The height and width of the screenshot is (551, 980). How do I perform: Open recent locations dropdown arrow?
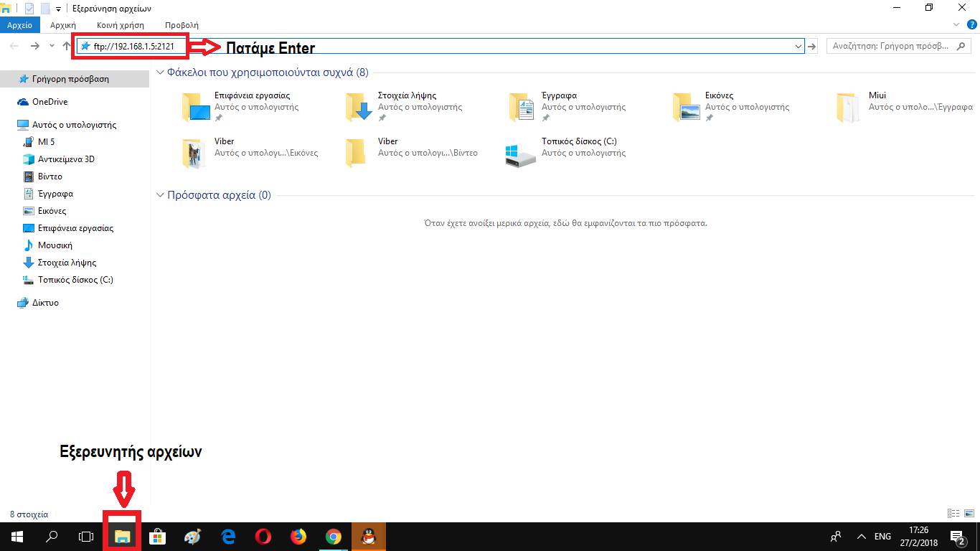(52, 47)
